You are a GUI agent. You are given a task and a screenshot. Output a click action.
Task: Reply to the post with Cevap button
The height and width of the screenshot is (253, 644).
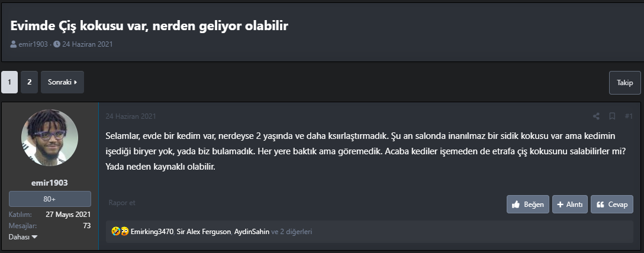(611, 204)
